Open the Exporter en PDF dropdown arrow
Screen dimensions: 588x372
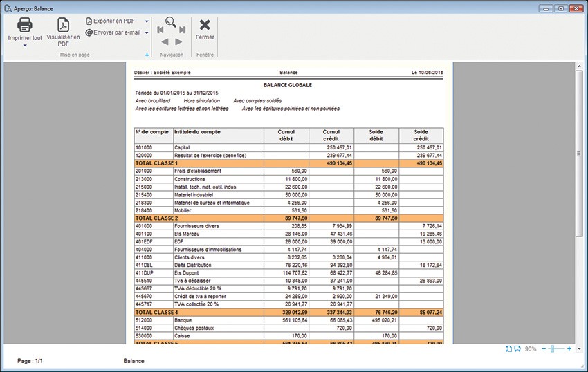pyautogui.click(x=147, y=21)
